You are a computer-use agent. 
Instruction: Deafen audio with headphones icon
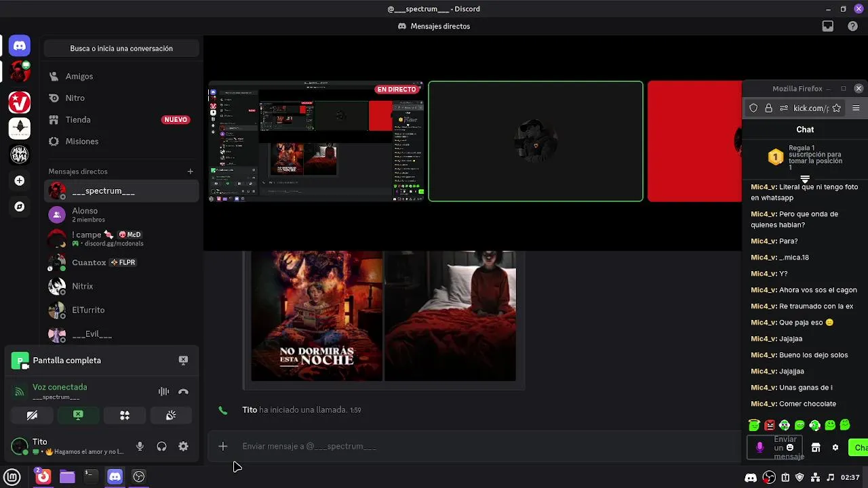161,447
